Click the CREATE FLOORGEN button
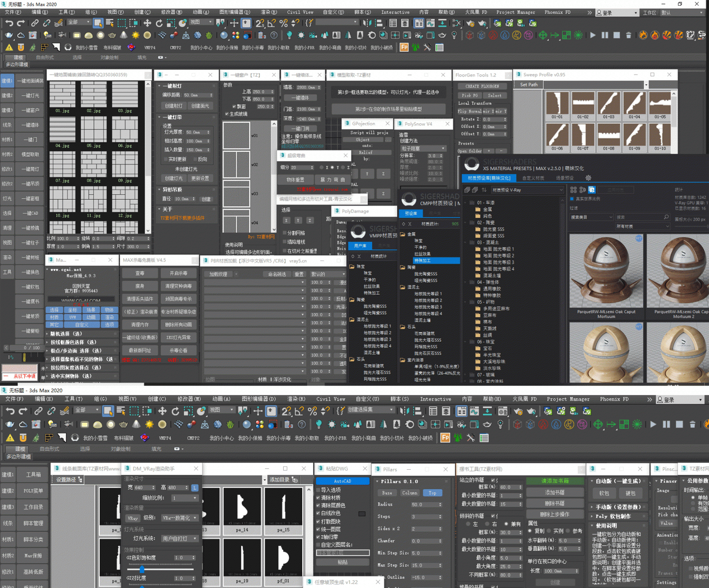This screenshot has width=709, height=588. [482, 86]
